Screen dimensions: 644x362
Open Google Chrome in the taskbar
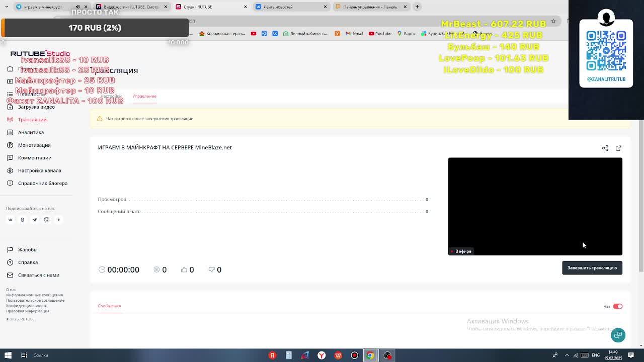pos(370,355)
